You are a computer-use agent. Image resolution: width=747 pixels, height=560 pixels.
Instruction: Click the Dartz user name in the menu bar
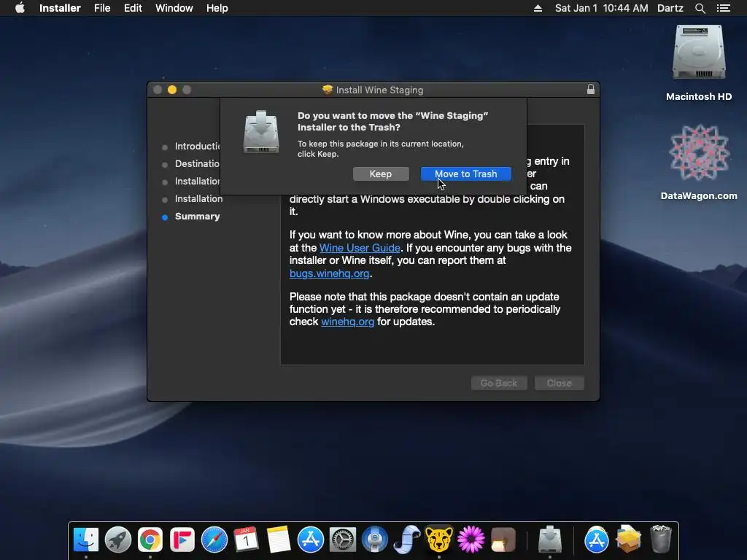pyautogui.click(x=670, y=8)
